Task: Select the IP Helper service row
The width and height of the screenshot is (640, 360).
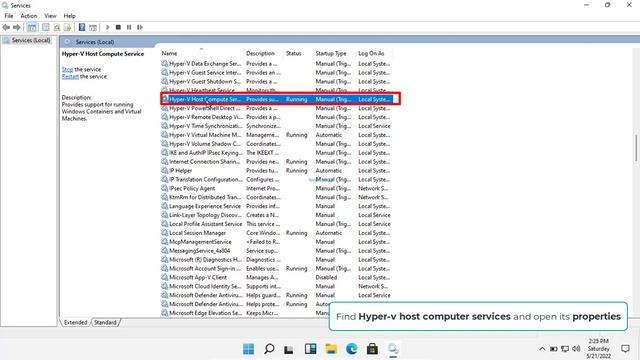Action: click(276, 171)
